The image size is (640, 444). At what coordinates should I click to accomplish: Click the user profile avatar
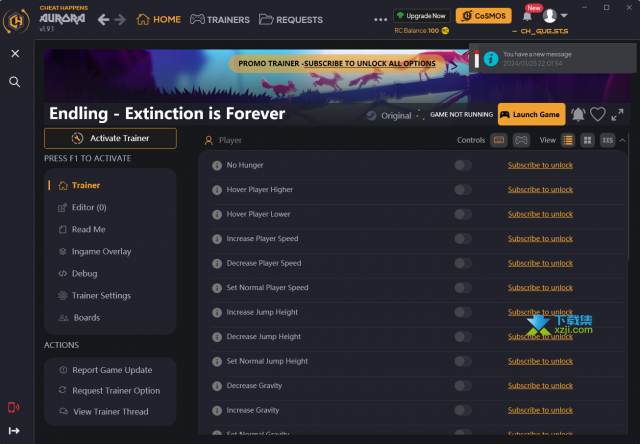(550, 16)
